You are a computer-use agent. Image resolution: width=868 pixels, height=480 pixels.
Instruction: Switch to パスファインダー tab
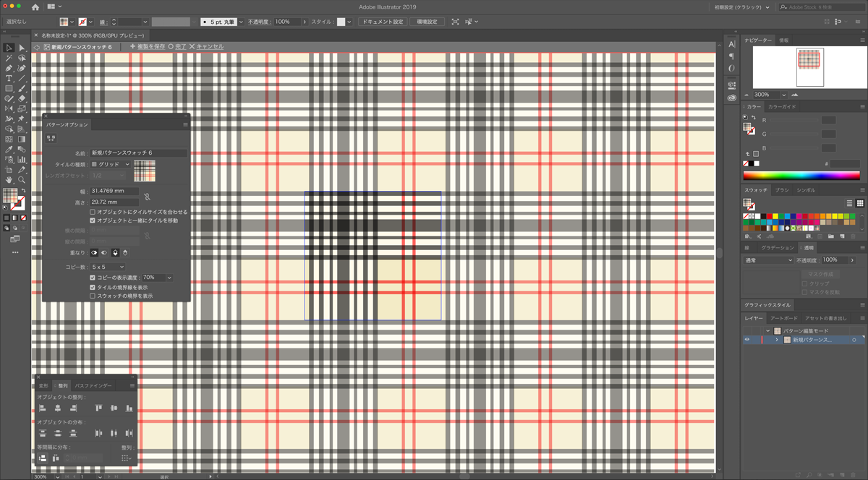click(93, 386)
